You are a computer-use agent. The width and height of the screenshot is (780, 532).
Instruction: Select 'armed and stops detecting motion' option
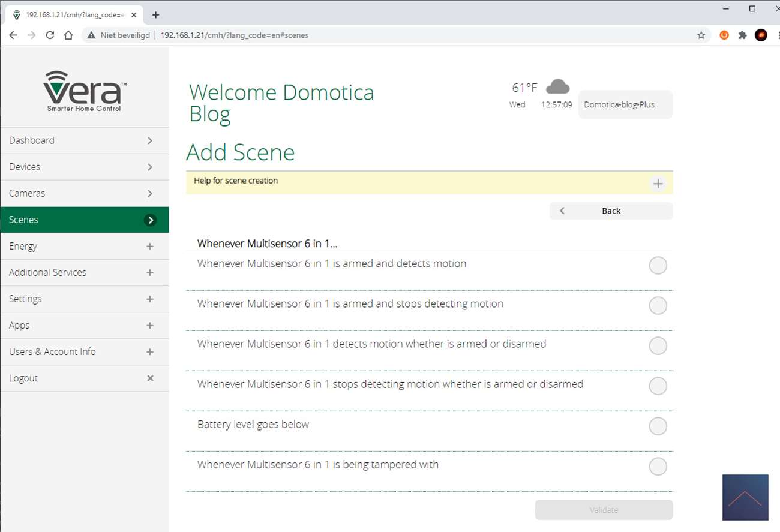click(x=658, y=305)
